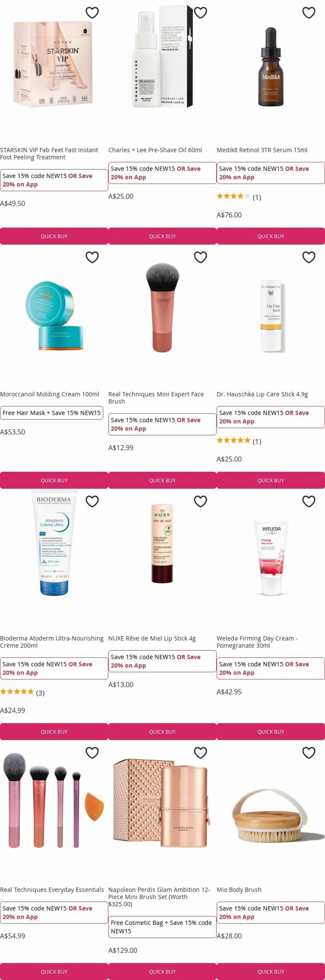Wishlist the NUXE Rêve de Miel Lip Stick
The width and height of the screenshot is (325, 980).
[200, 501]
